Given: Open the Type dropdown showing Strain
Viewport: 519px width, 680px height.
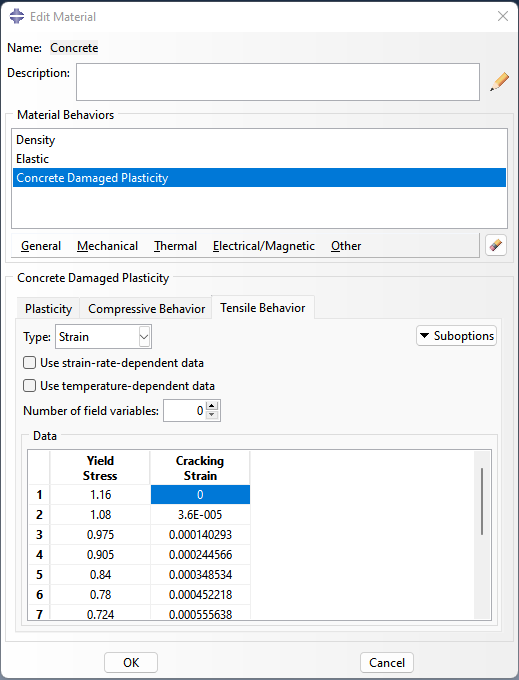Looking at the screenshot, I should 103,337.
